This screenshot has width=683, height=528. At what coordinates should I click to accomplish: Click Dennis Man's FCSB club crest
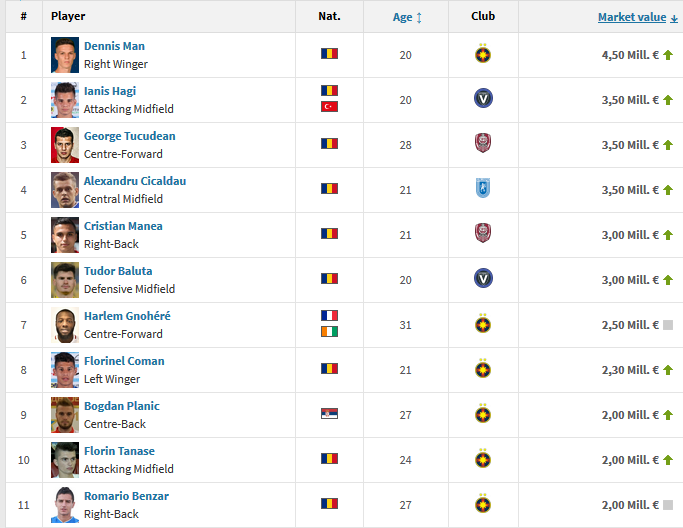tap(483, 54)
